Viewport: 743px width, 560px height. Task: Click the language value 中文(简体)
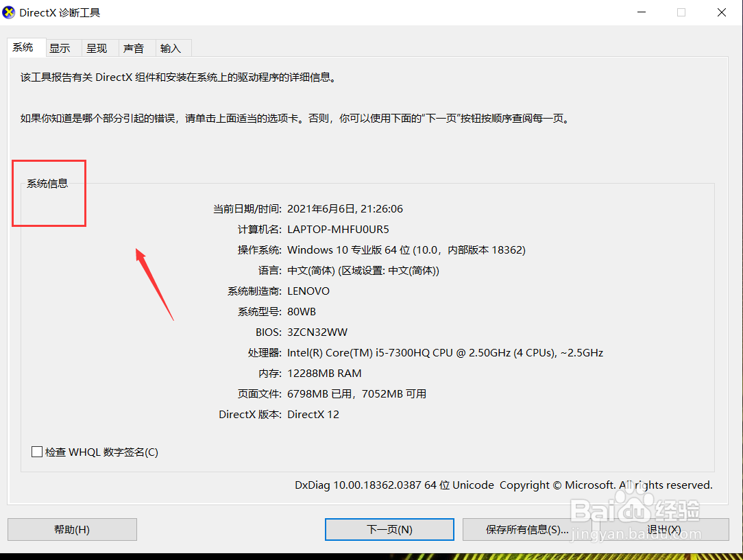coord(363,271)
